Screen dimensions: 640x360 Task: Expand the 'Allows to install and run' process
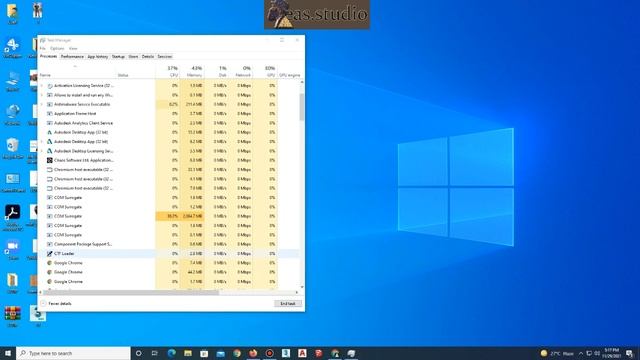coord(42,95)
